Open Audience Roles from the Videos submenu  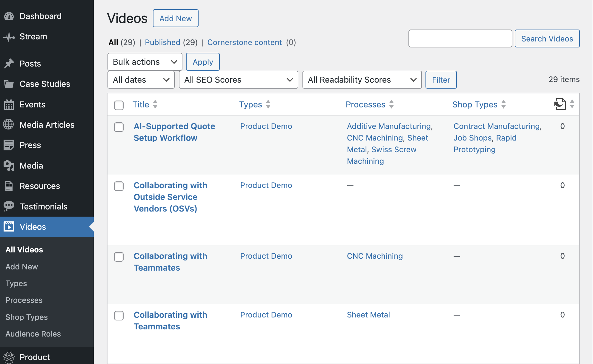tap(33, 334)
